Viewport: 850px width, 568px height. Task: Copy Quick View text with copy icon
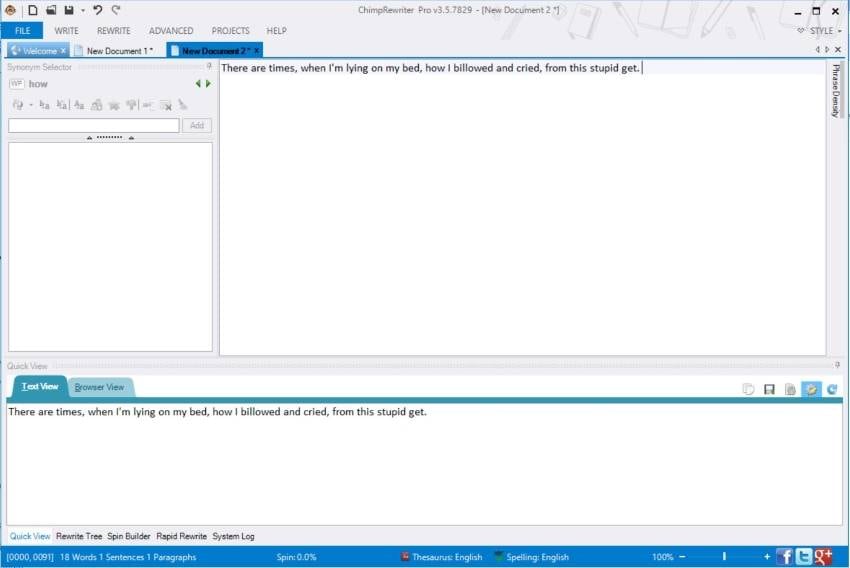[x=748, y=389]
